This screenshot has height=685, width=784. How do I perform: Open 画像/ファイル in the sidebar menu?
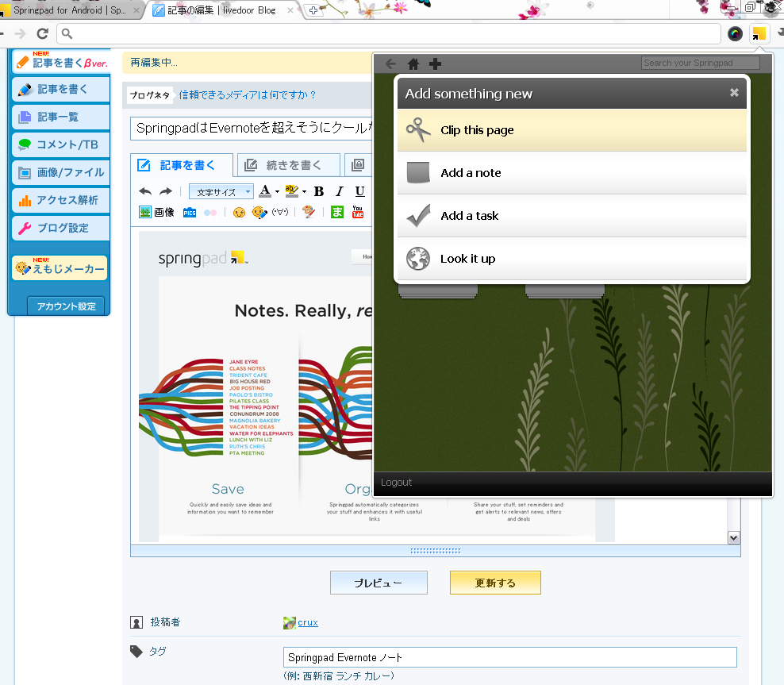(x=60, y=172)
